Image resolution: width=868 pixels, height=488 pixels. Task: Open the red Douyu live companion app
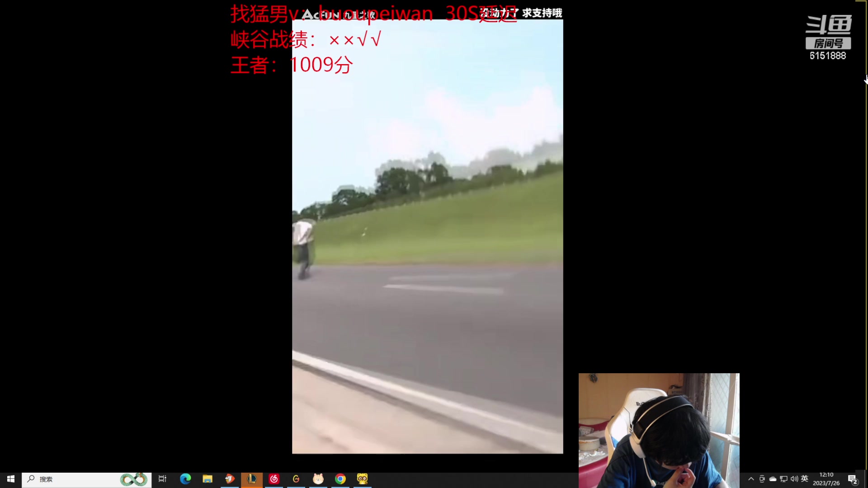pos(230,479)
